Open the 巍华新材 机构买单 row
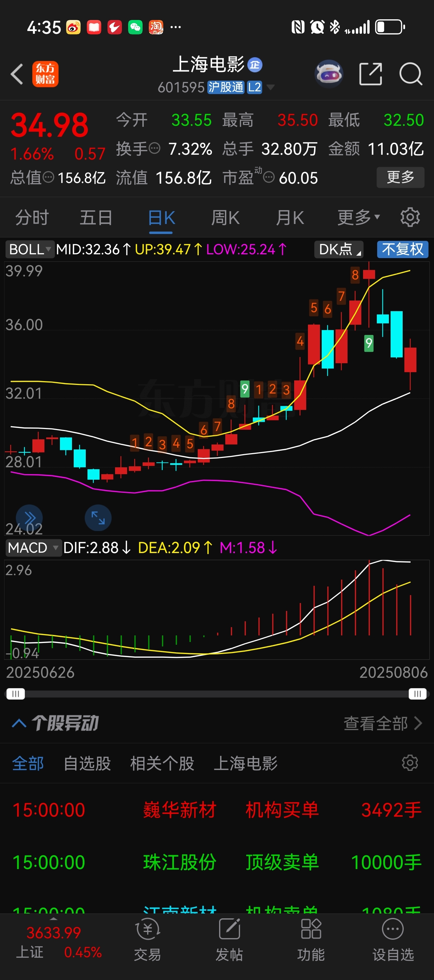This screenshot has height=980, width=434. click(217, 809)
